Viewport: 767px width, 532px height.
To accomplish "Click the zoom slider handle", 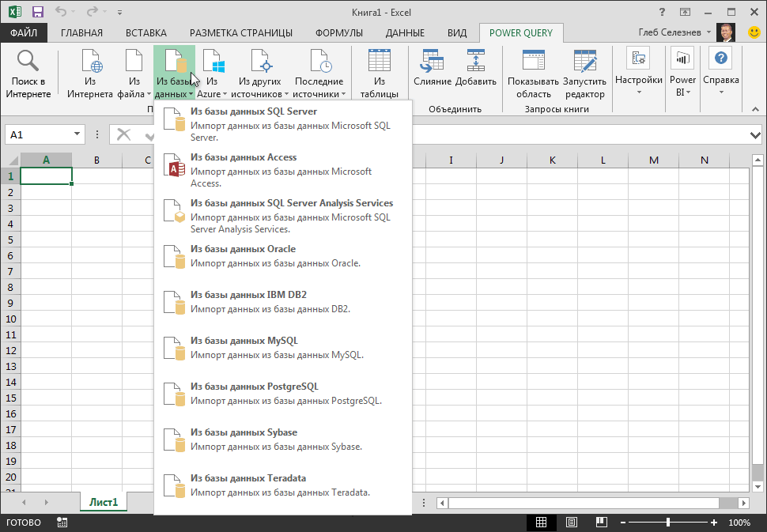I will (668, 523).
